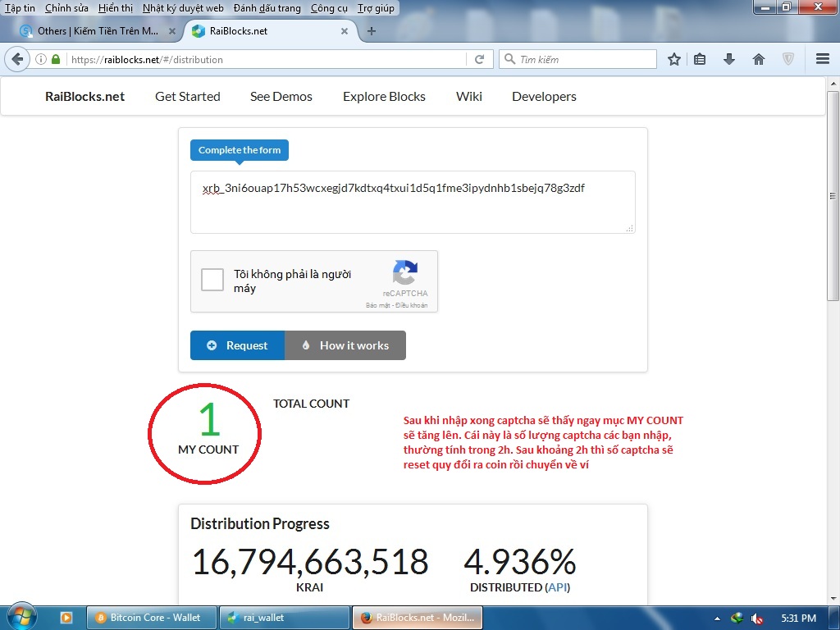Image resolution: width=840 pixels, height=630 pixels.
Task: Click the page vertical scrollbar thumb
Action: coord(833,195)
